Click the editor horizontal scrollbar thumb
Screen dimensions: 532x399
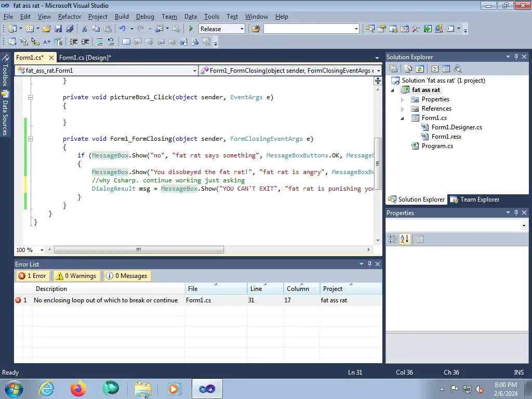139,250
